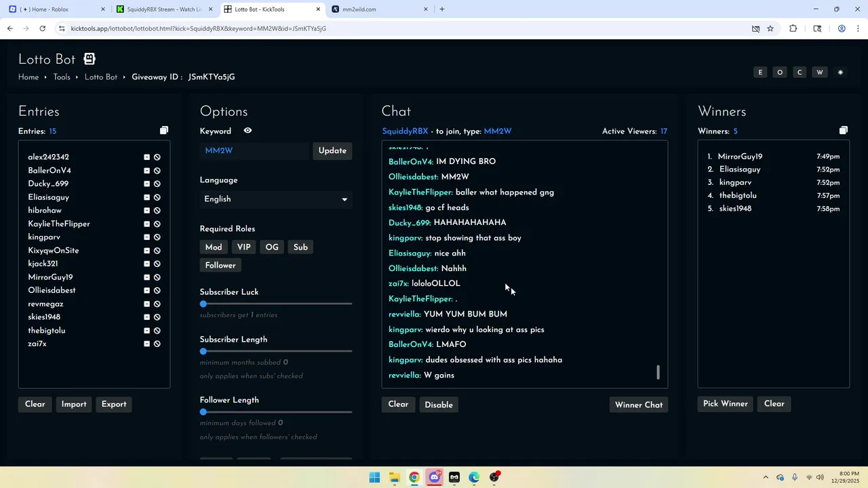Open File Explorer from the taskbar
Viewport: 868px width, 488px height.
pos(395,477)
